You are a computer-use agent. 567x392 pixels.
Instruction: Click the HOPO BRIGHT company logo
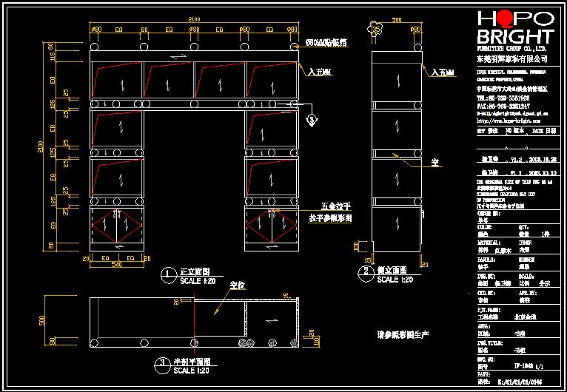tap(516, 28)
